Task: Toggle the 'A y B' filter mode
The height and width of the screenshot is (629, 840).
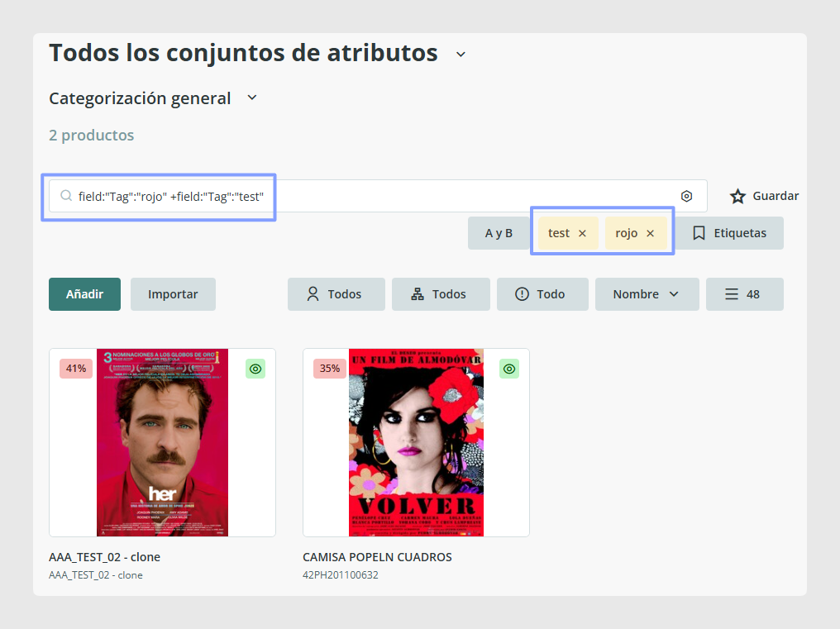Action: [x=499, y=233]
